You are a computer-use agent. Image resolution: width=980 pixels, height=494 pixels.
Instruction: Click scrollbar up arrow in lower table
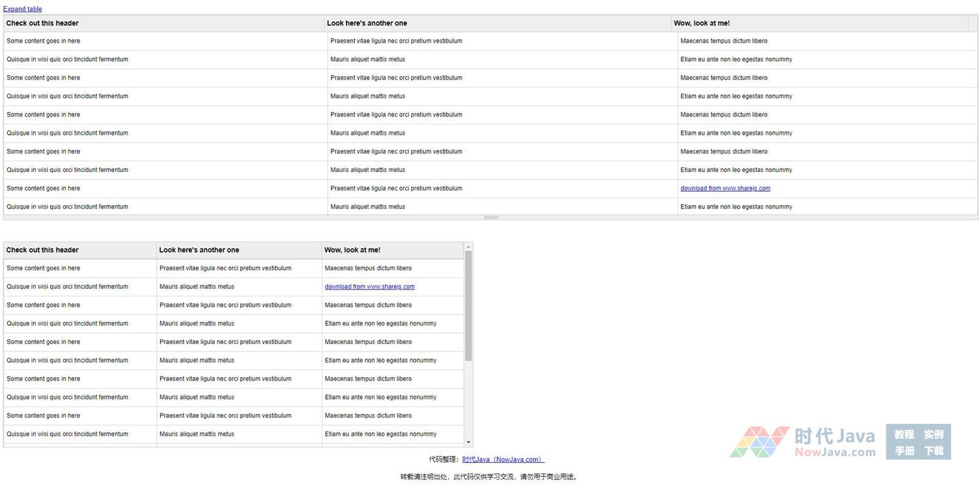point(468,246)
